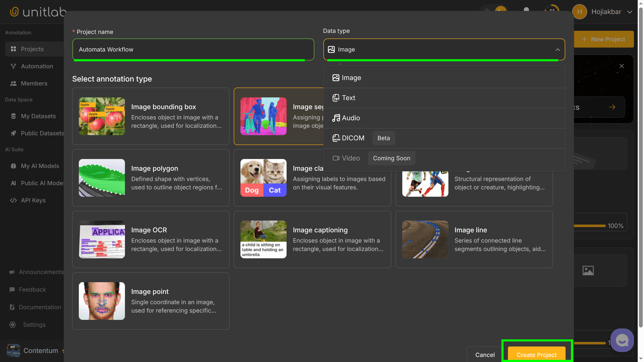Click the Project name input field

(193, 49)
